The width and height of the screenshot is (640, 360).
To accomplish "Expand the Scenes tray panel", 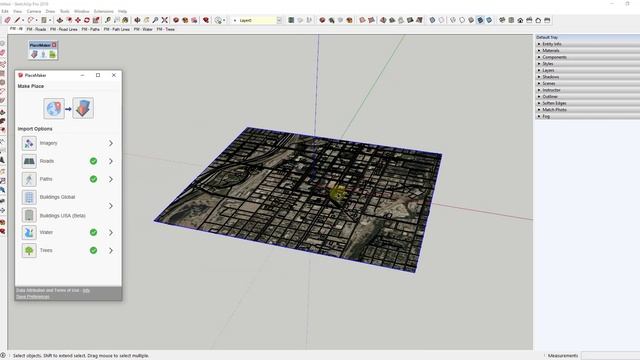I will pyautogui.click(x=588, y=83).
